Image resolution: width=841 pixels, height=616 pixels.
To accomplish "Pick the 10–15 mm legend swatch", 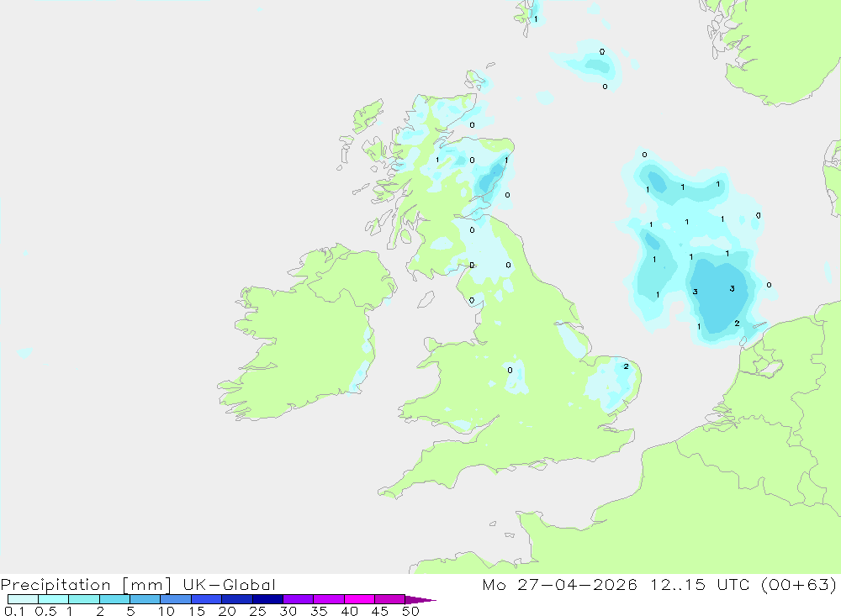I will pos(176,599).
